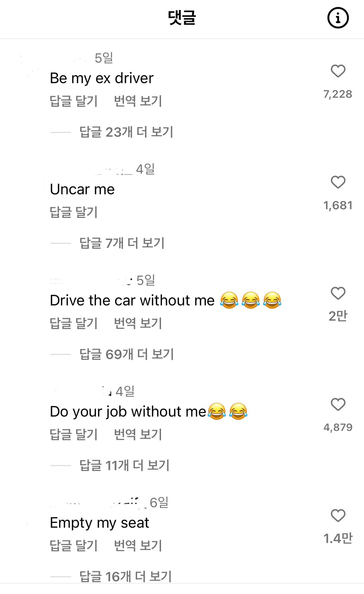Reply to the "Be my ex driver" comment

tap(74, 101)
